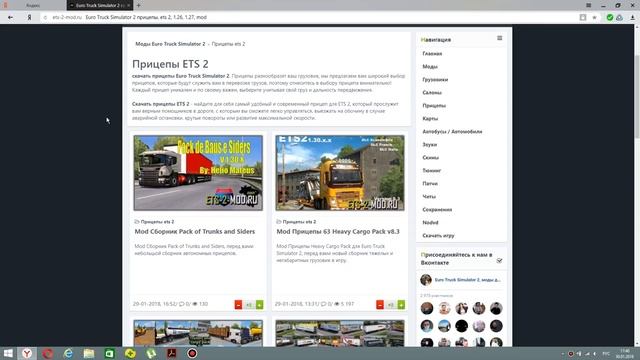The image size is (640, 360).
Task: Open Internet Explorer in the taskbar
Action: click(x=68, y=353)
